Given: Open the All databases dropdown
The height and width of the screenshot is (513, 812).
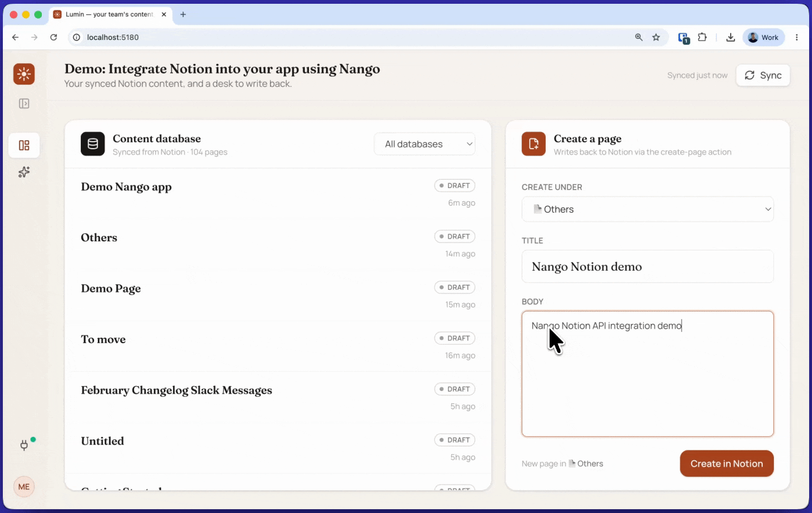Looking at the screenshot, I should click(425, 144).
